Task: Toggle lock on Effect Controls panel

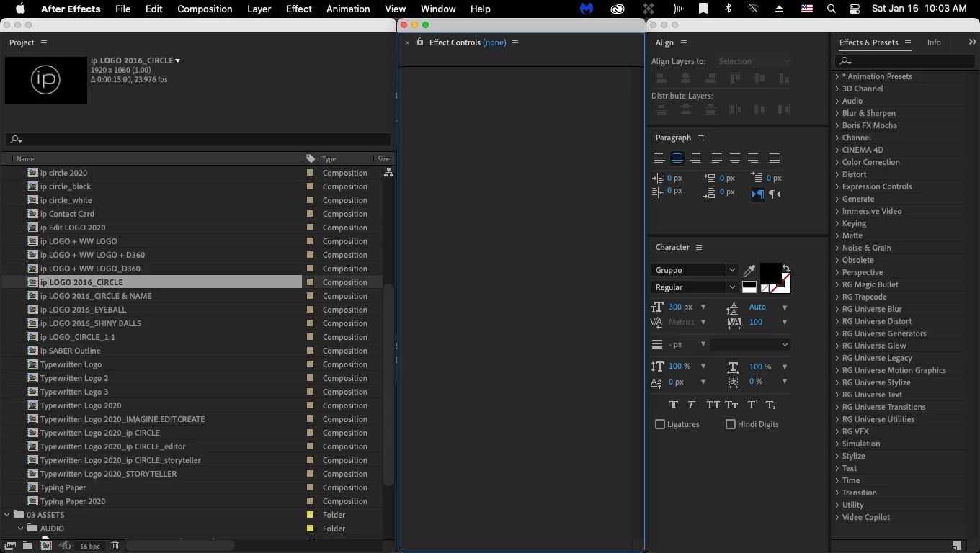Action: [420, 42]
